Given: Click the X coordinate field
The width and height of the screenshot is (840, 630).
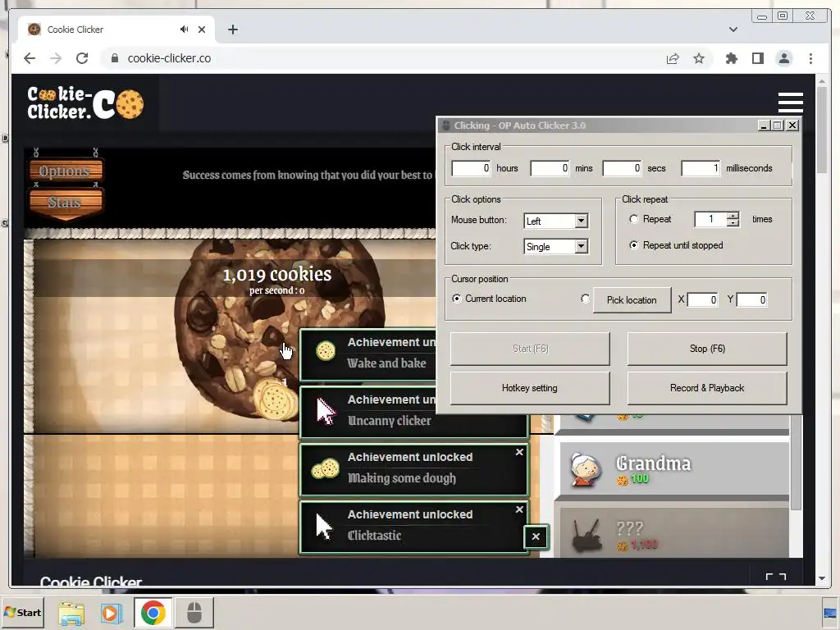Looking at the screenshot, I should coord(702,299).
